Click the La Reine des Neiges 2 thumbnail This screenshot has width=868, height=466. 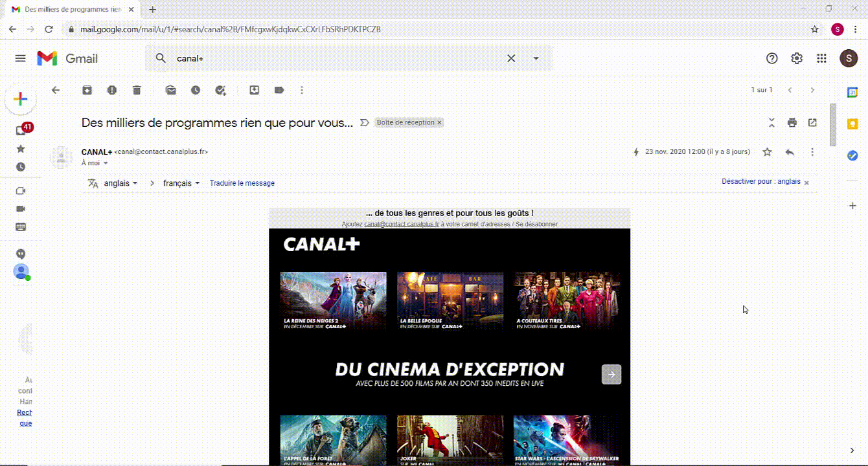(333, 301)
